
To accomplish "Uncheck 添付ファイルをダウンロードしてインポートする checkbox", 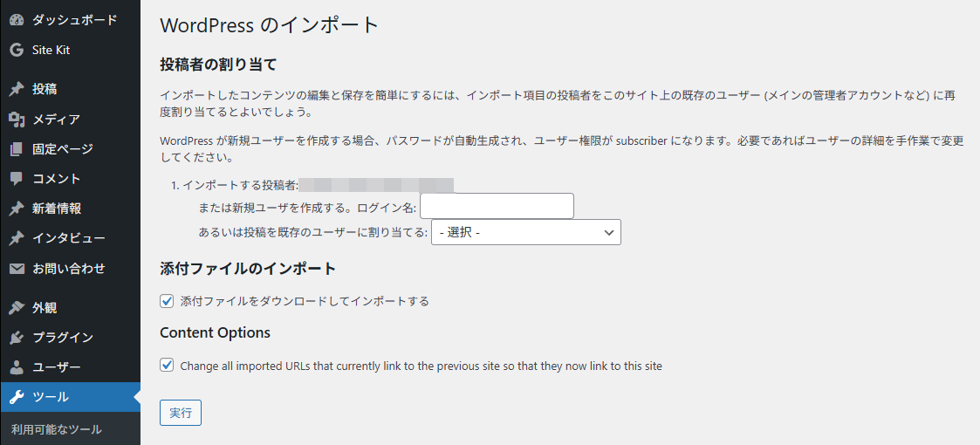I will (x=168, y=301).
